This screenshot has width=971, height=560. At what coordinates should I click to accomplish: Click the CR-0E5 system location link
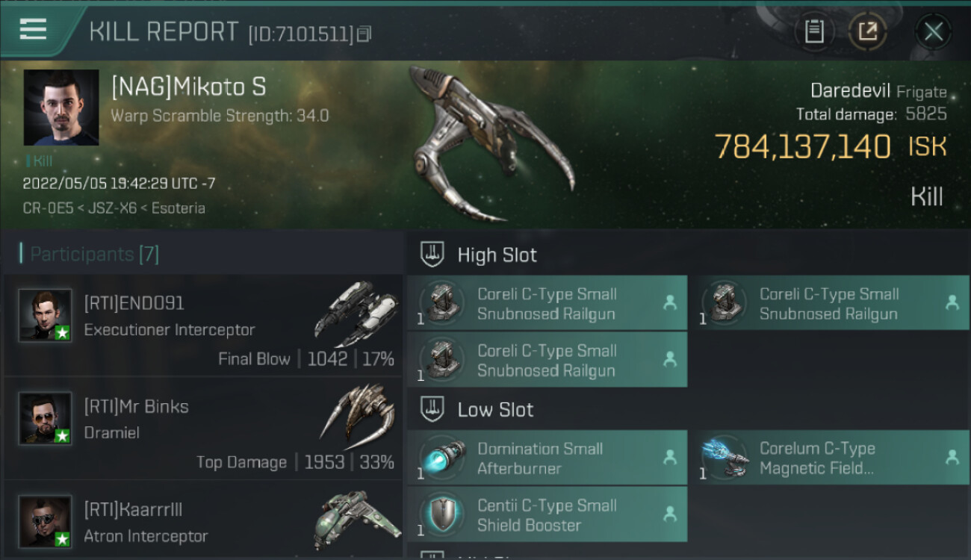48,208
